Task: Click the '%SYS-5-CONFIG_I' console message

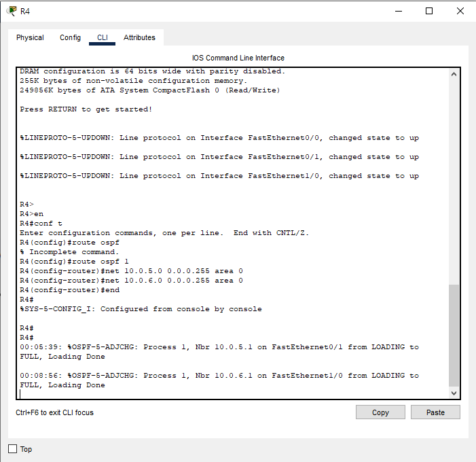Action: click(141, 309)
